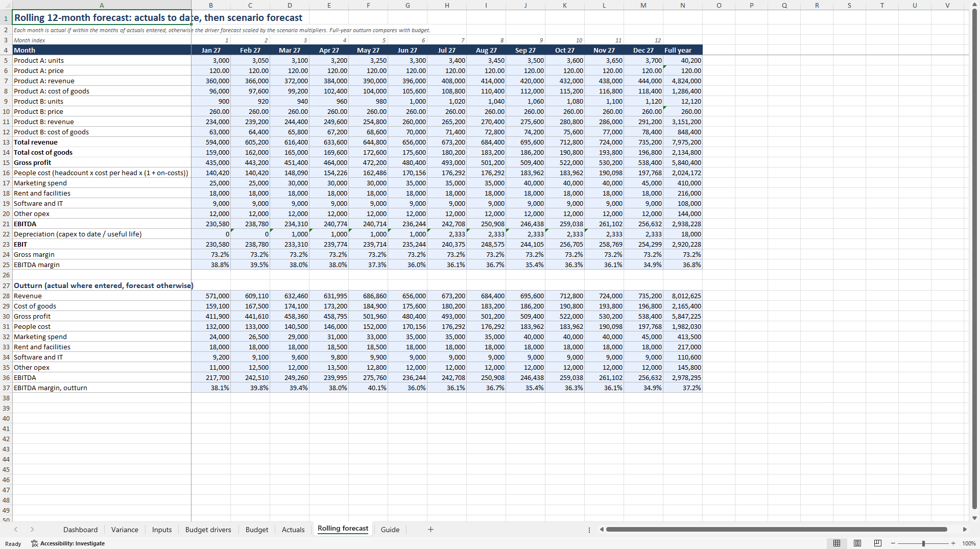
Task: Select full-year depreciation value 18,000
Action: point(683,234)
